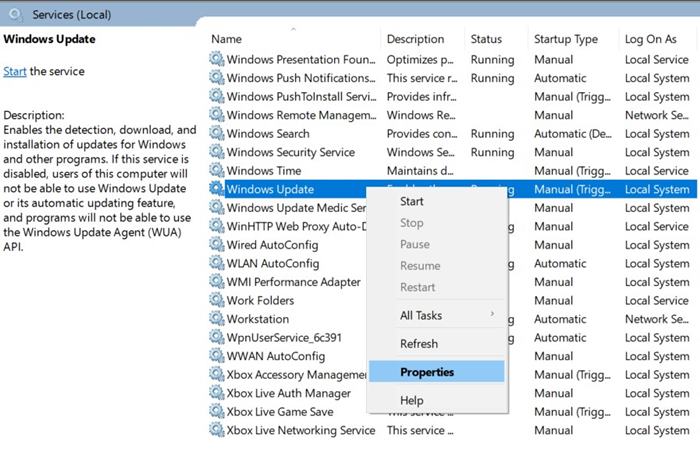The height and width of the screenshot is (449, 700).
Task: Sort services by the Name column header
Action: coord(226,39)
